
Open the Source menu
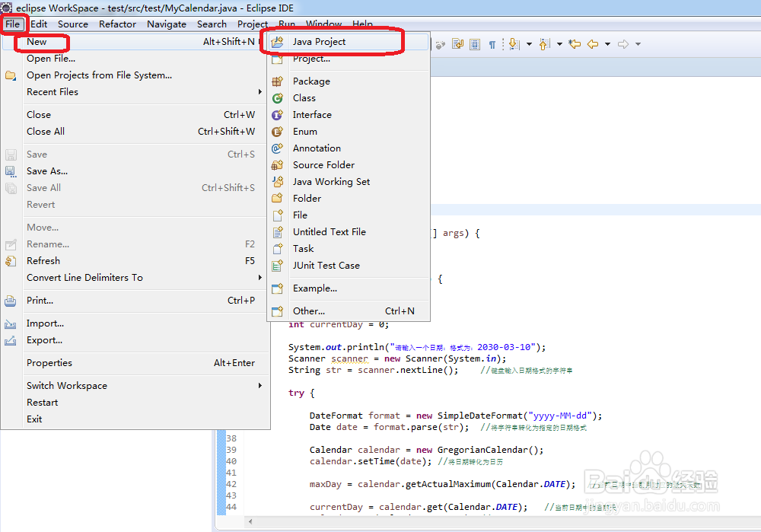pos(73,24)
